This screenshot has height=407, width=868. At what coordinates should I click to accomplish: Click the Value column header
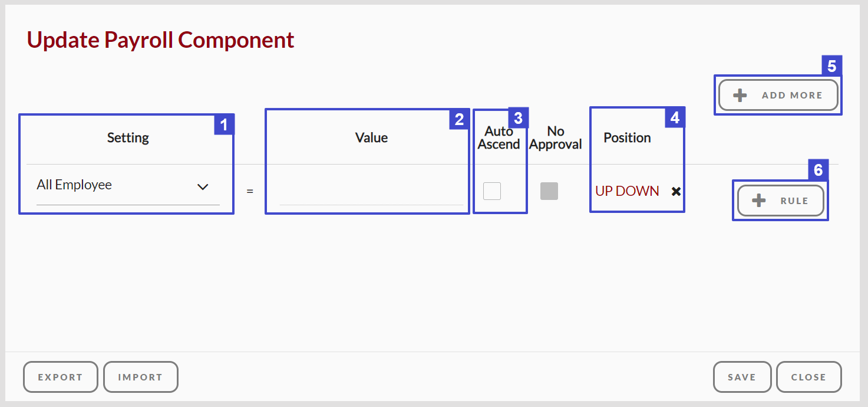click(x=371, y=138)
